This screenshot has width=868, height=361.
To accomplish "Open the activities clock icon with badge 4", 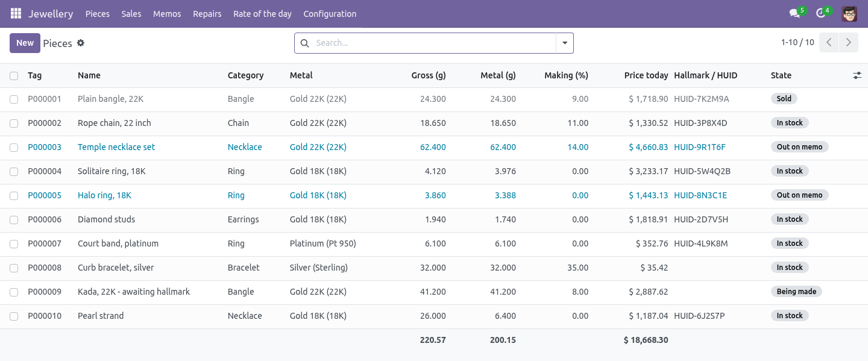I will (x=821, y=13).
